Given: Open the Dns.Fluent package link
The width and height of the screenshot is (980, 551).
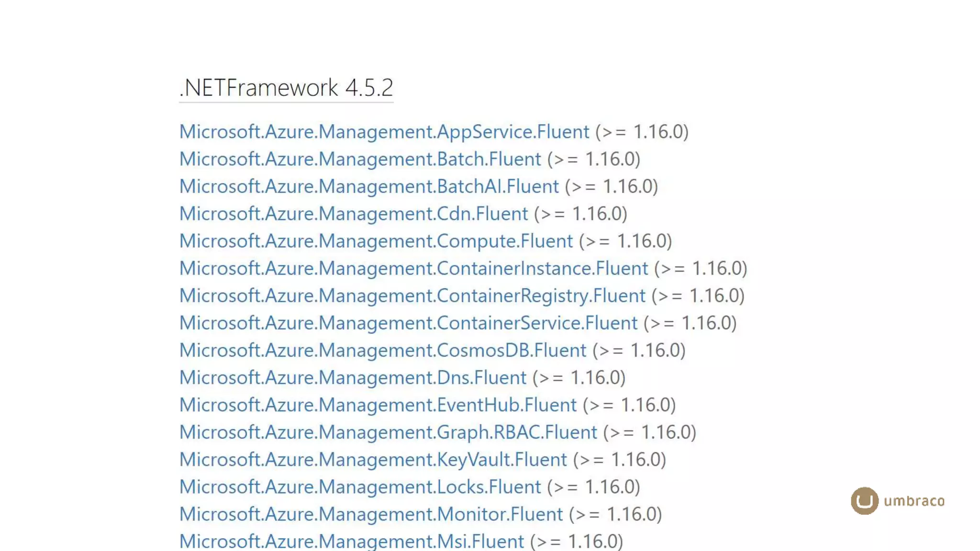Looking at the screenshot, I should point(353,377).
